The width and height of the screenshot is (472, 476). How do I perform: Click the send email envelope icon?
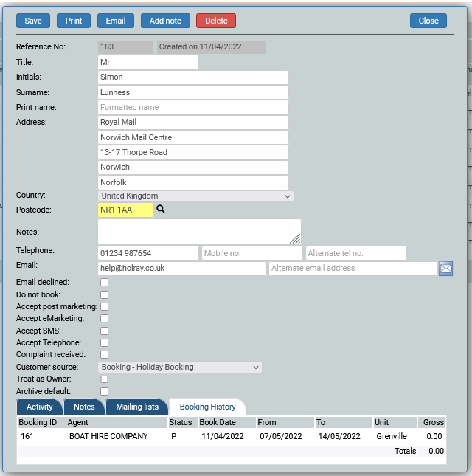coord(445,269)
